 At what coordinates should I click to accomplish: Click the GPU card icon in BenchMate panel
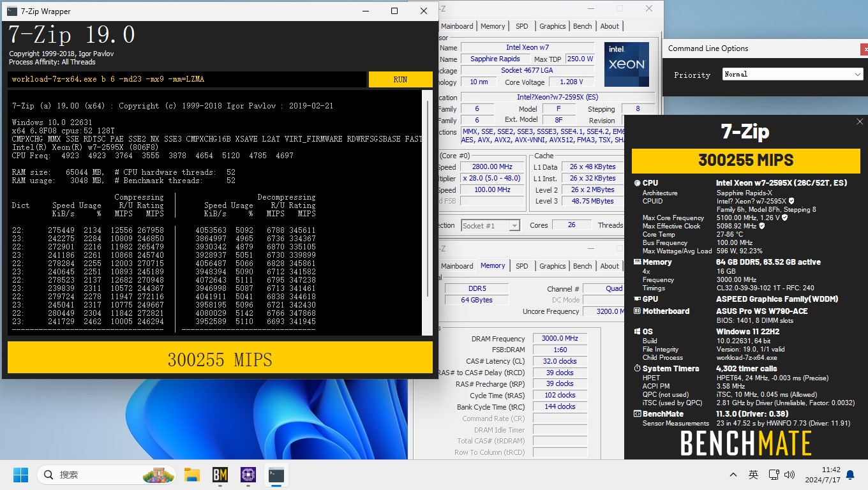pos(637,299)
